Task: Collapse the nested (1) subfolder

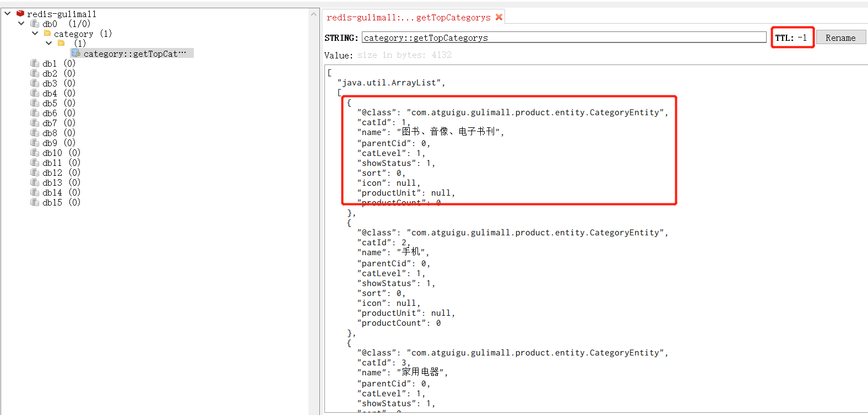Action: click(49, 43)
